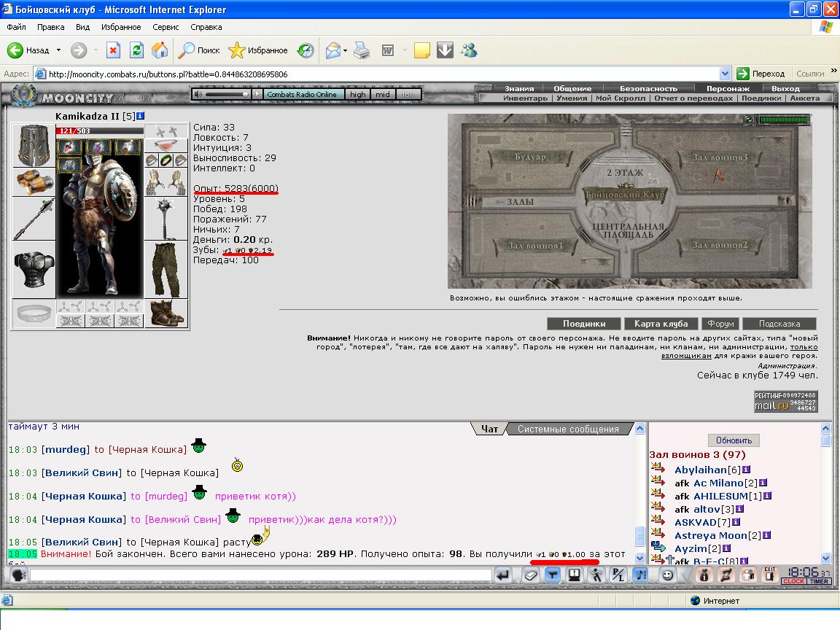Open the Mail button dropdown arrow
The image size is (840, 630).
pos(345,50)
